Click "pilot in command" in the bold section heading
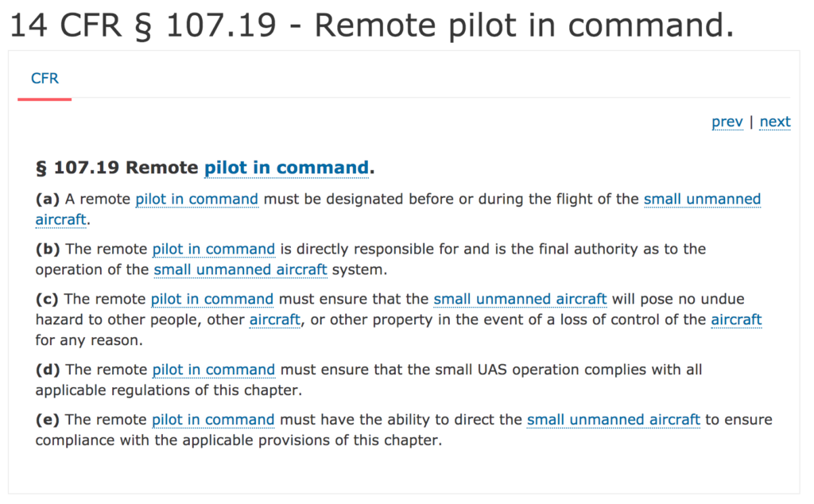This screenshot has height=504, width=814. (x=286, y=168)
